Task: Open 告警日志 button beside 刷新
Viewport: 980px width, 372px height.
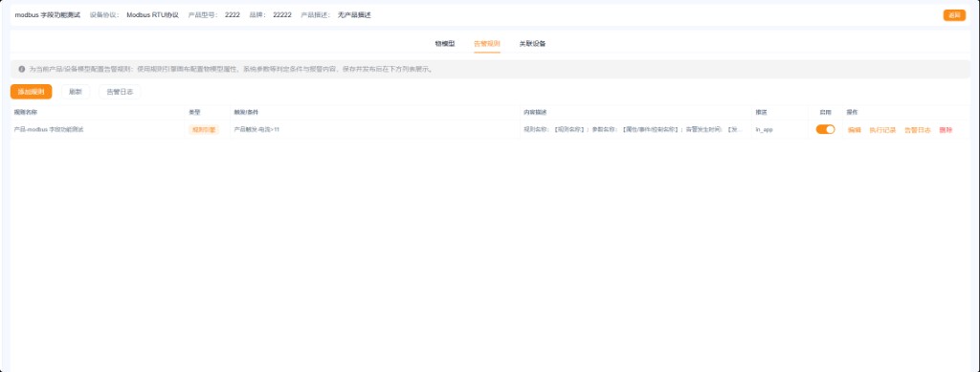Action: click(x=120, y=92)
